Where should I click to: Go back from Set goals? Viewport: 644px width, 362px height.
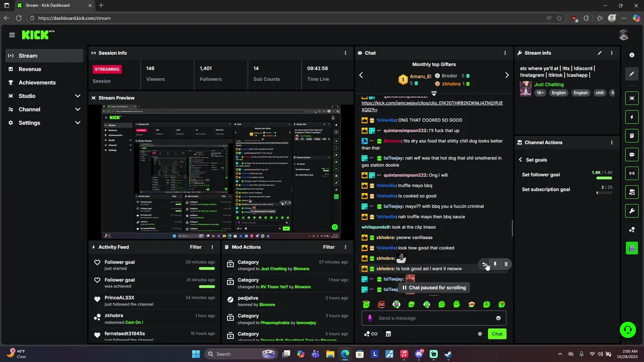click(x=520, y=160)
